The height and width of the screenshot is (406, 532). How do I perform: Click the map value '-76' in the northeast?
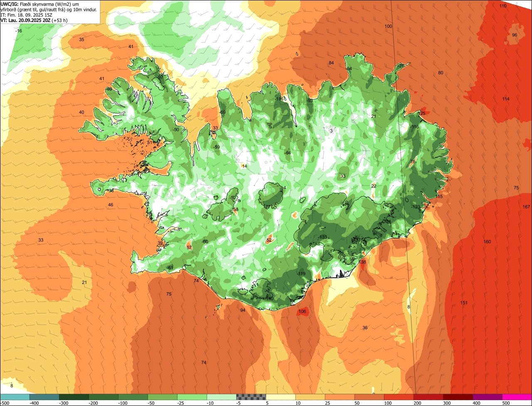(x=400, y=66)
